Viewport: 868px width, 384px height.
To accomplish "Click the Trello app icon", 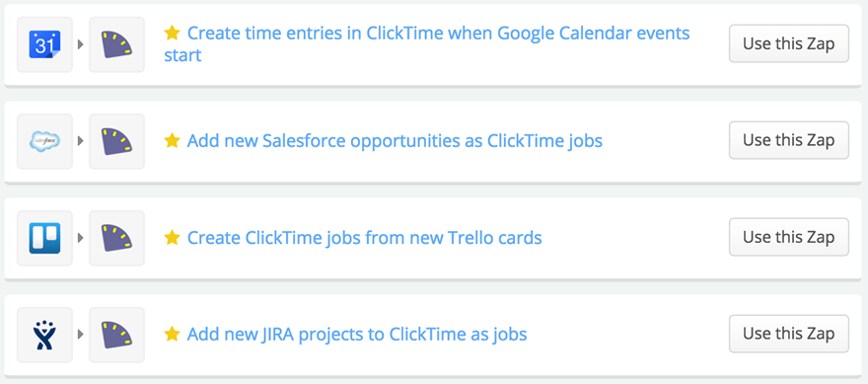I will 44,238.
